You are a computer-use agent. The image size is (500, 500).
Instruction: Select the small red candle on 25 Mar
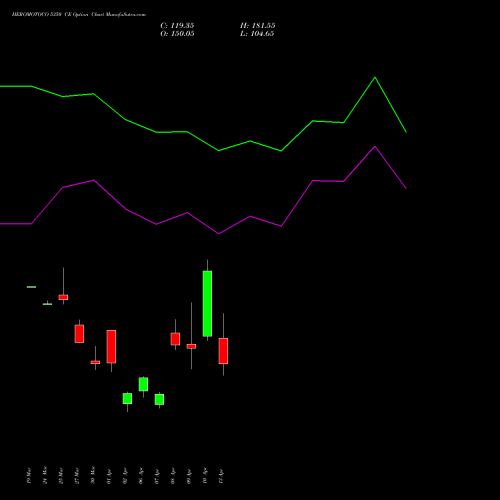pyautogui.click(x=63, y=297)
